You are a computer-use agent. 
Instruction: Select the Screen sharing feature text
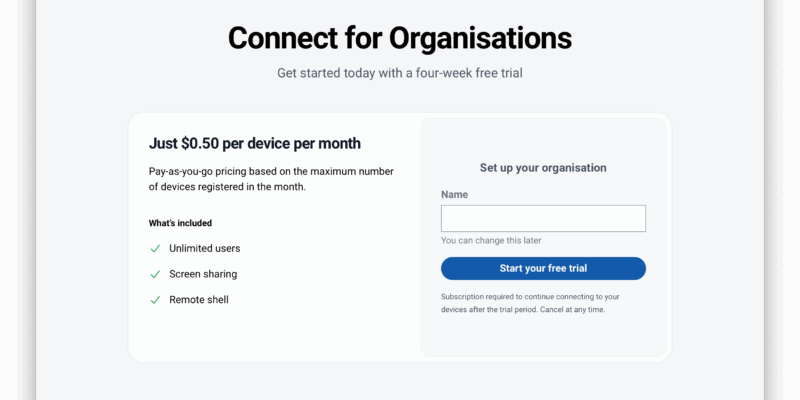click(203, 274)
